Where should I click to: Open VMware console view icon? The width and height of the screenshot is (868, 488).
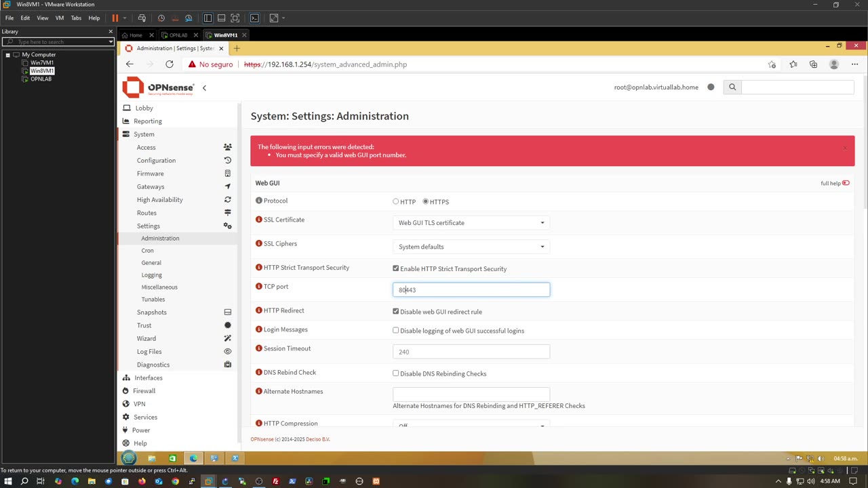tap(254, 18)
